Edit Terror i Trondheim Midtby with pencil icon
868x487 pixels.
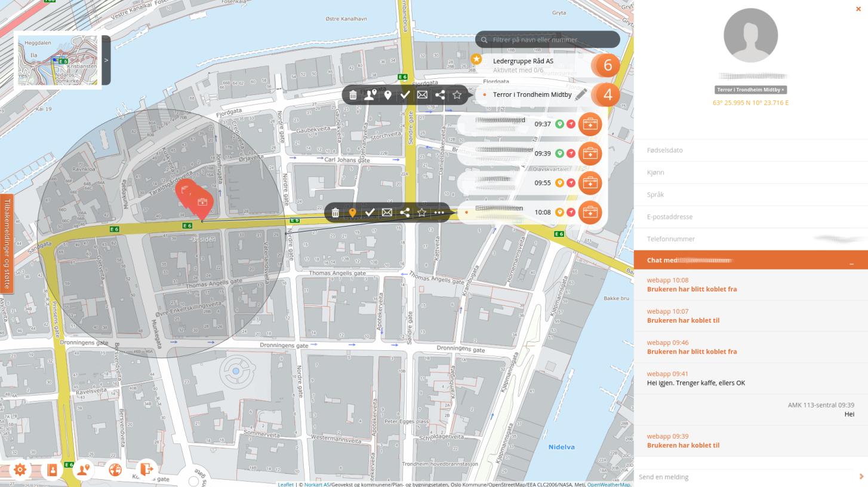[580, 95]
